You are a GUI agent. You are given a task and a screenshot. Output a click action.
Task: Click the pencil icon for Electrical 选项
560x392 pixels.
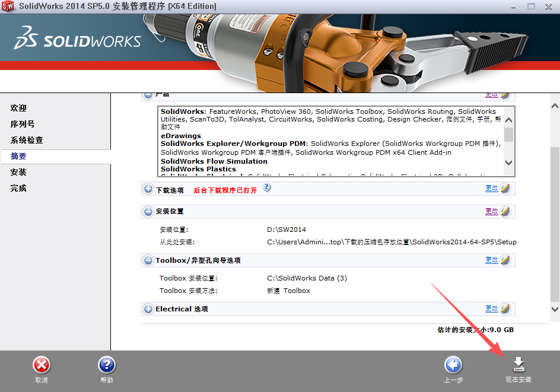(x=505, y=308)
